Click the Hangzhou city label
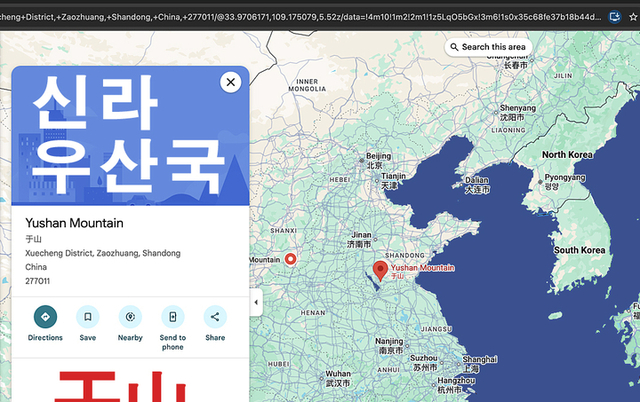This screenshot has width=640, height=402. coord(456,385)
